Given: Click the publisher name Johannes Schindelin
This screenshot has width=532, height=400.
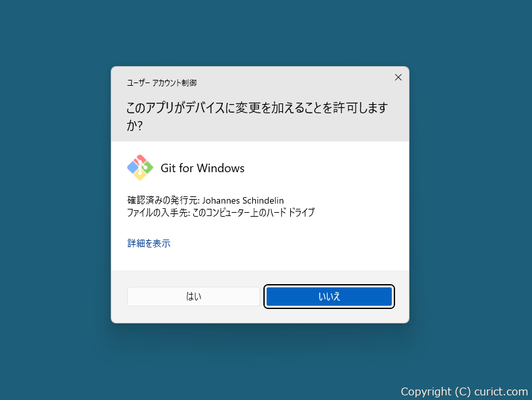Looking at the screenshot, I should coord(243,200).
